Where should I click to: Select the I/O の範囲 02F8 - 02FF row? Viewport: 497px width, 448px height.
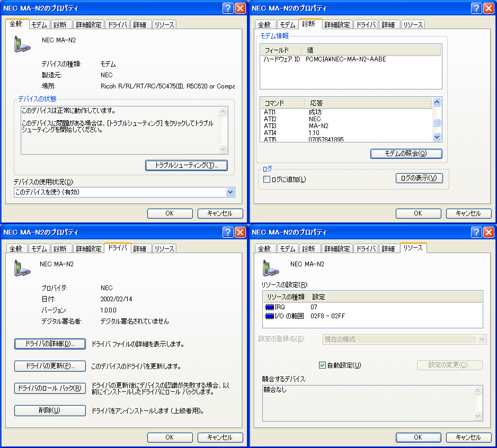[x=372, y=316]
